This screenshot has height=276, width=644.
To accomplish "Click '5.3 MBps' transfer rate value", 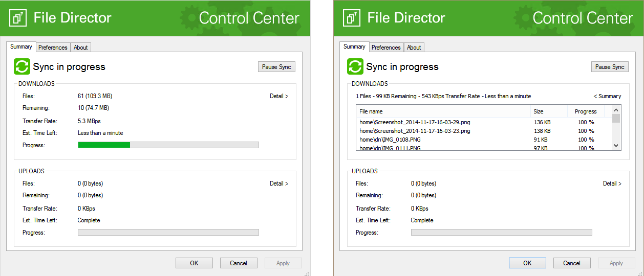I will [89, 121].
